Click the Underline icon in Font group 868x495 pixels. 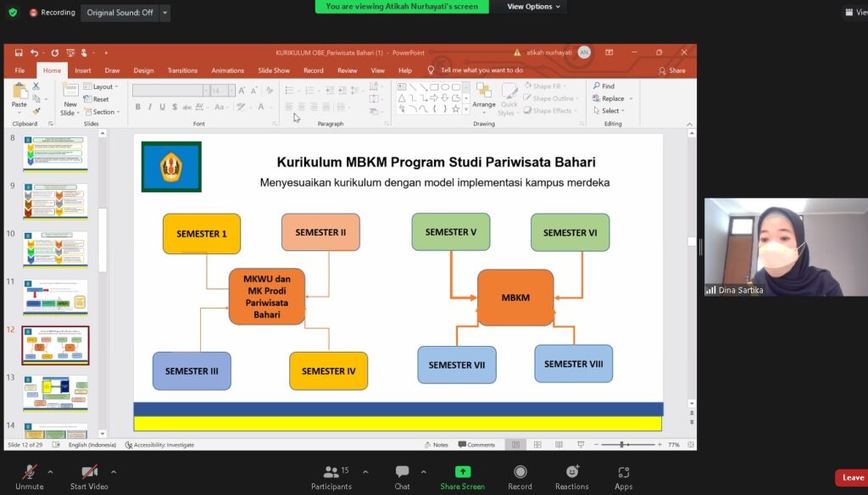(x=163, y=106)
